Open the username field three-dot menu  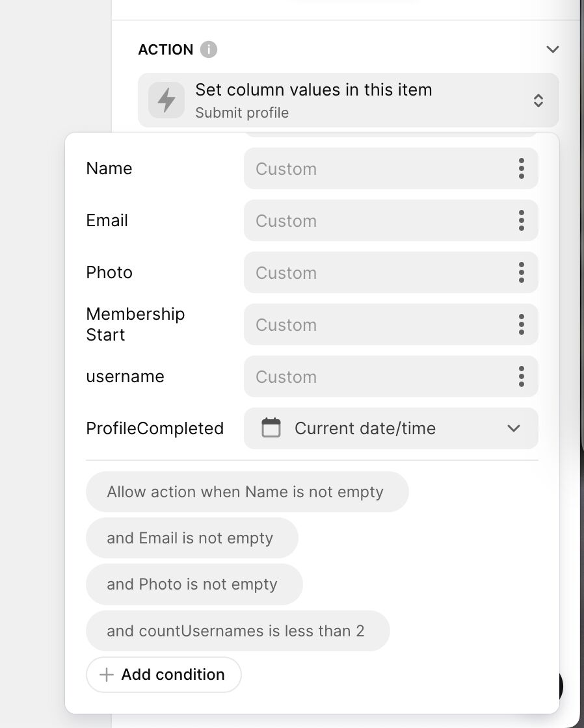[x=522, y=376]
